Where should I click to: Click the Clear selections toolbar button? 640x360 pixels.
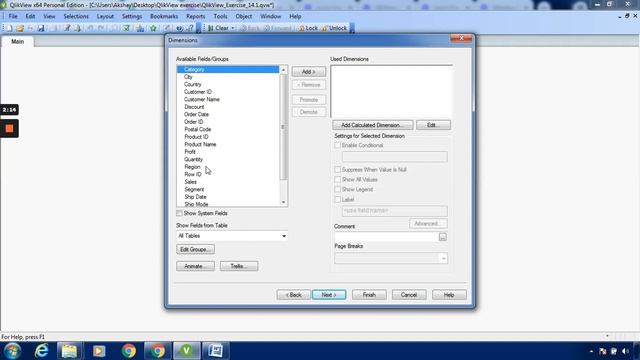tap(218, 28)
